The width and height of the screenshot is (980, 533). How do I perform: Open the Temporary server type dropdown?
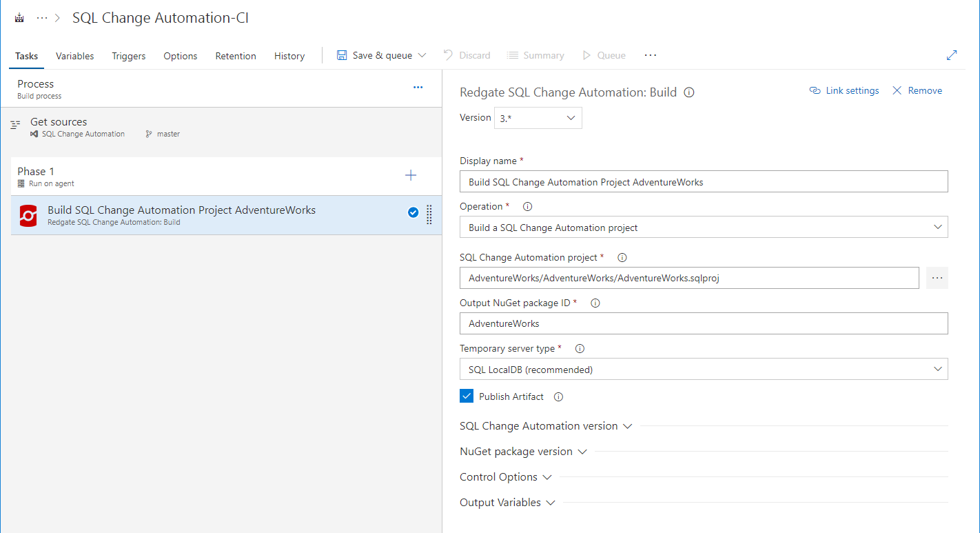pos(703,370)
